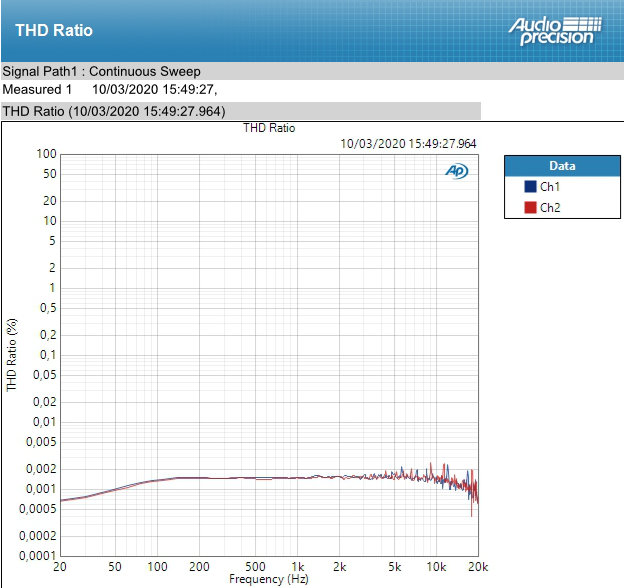Click the graph timestamp 15:49:27.964 label
The width and height of the screenshot is (624, 588).
coord(408,144)
